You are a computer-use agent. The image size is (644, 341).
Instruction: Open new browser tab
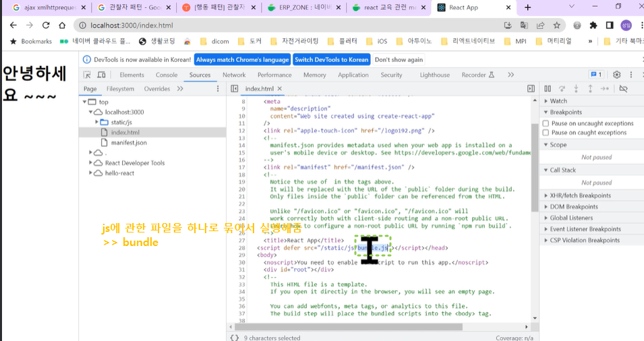click(528, 7)
